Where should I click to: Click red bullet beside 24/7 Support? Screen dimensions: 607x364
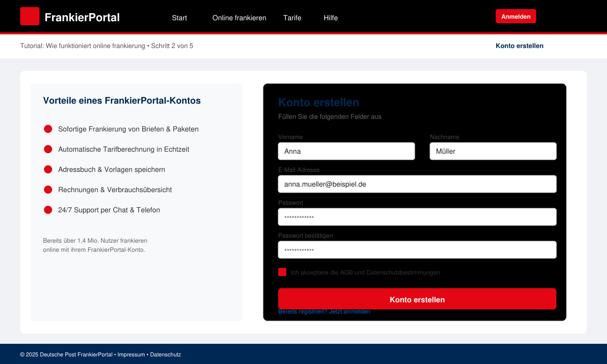tap(48, 210)
